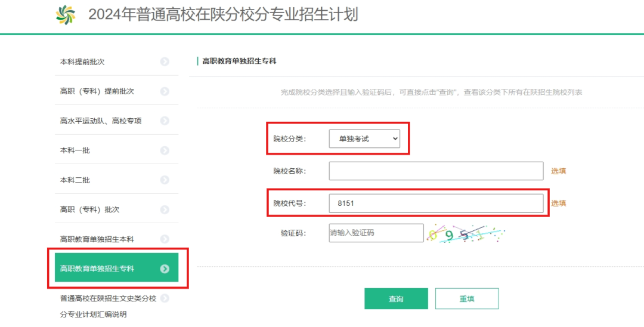644x327 pixels.
Task: Open the 院校分类 dropdown showing 单独考试
Action: point(364,139)
